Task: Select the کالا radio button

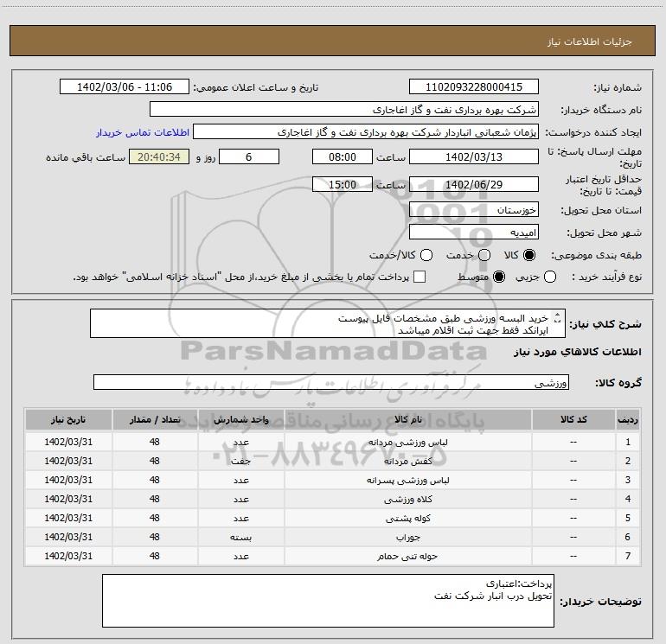Action: tap(529, 255)
